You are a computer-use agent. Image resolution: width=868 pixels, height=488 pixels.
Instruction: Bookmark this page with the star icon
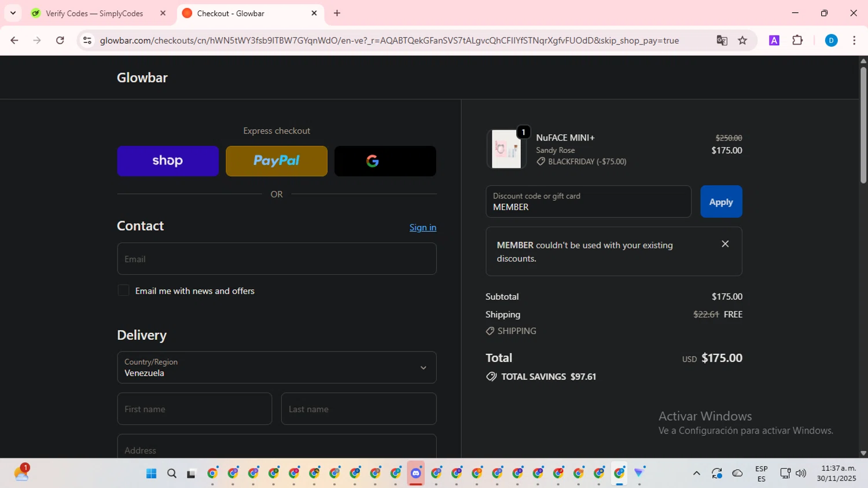tap(742, 41)
